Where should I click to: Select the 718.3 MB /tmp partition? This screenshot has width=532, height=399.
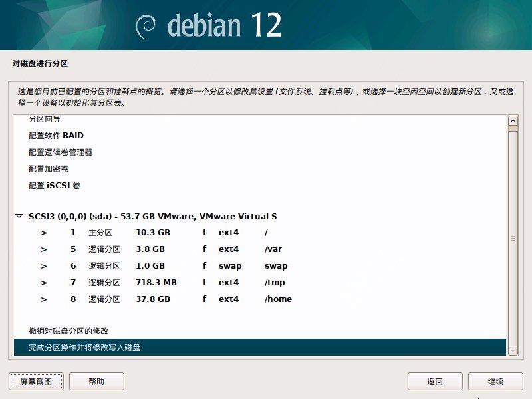tap(153, 283)
